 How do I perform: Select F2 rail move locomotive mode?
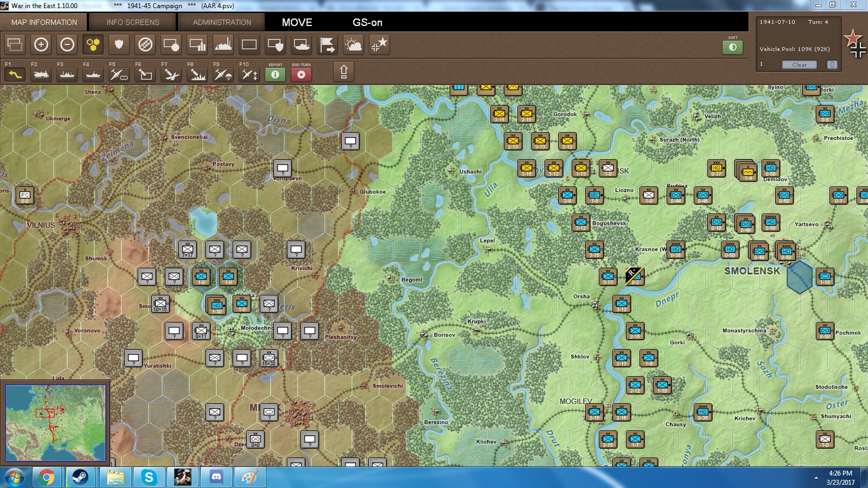tap(41, 74)
